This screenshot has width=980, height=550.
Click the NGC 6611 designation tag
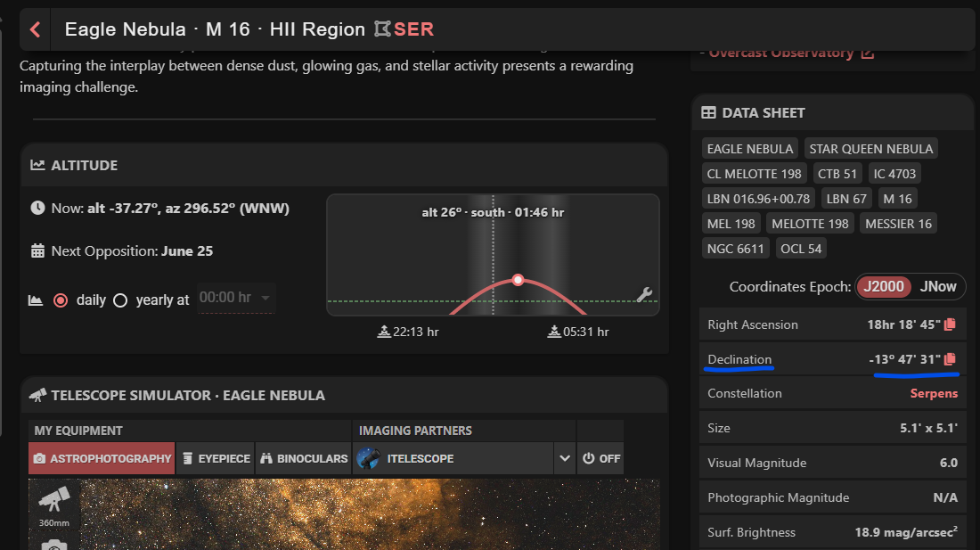tap(735, 249)
